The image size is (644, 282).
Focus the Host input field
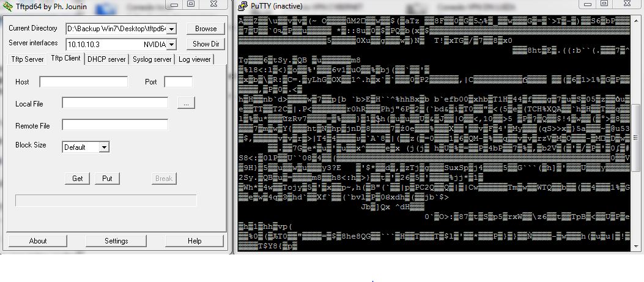coord(84,82)
